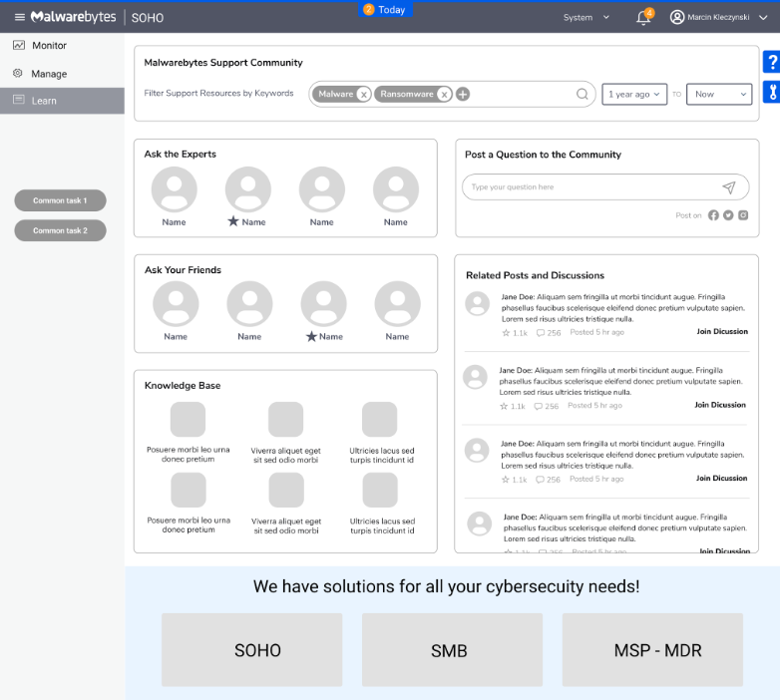The width and height of the screenshot is (780, 700).
Task: Expand the System dropdown
Action: point(586,18)
